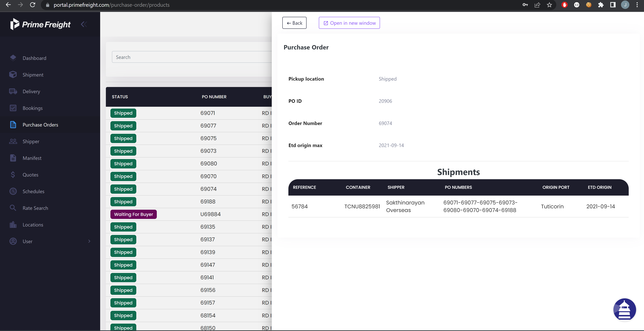Image resolution: width=644 pixels, height=331 pixels.
Task: Click the Manifest file icon
Action: [x=13, y=158]
